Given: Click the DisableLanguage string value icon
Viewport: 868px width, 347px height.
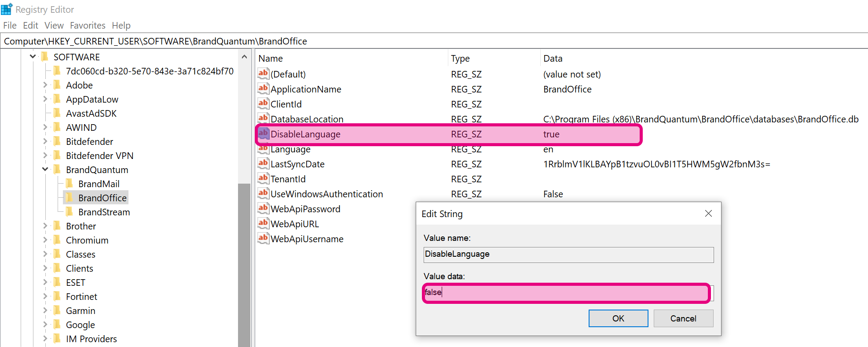Looking at the screenshot, I should click(x=263, y=133).
